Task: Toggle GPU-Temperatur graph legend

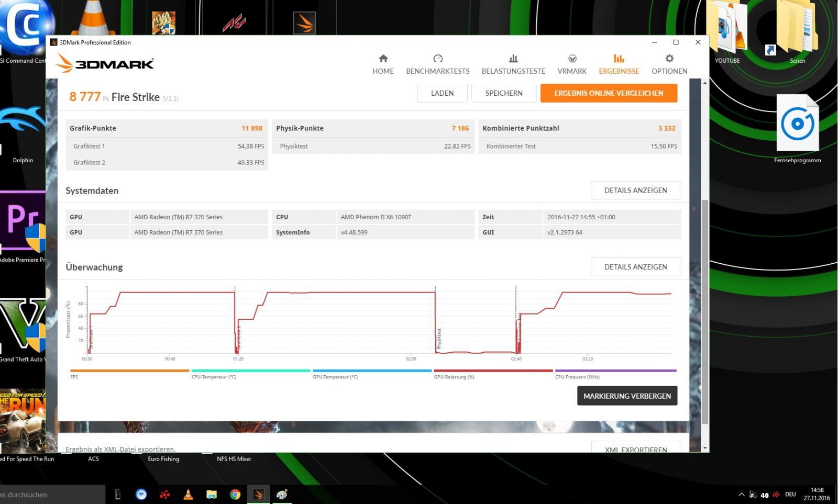Action: 372,373
